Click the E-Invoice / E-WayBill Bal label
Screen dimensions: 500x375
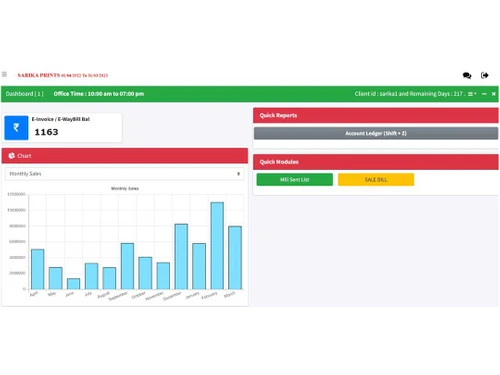61,119
